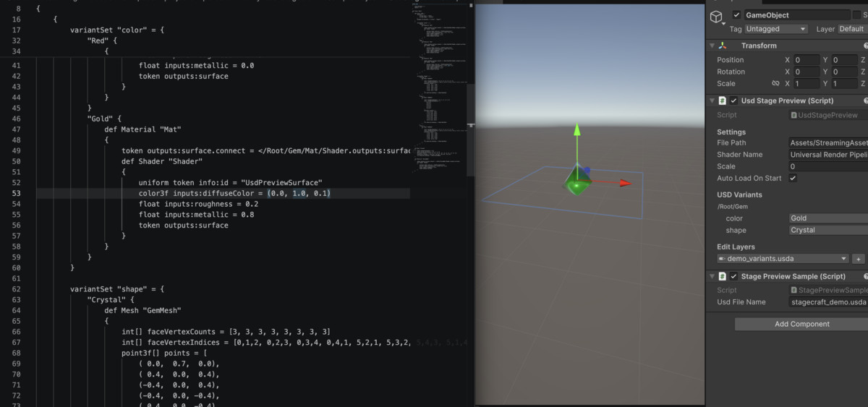
Task: Click the line variantSet "shape"
Action: coord(117,289)
